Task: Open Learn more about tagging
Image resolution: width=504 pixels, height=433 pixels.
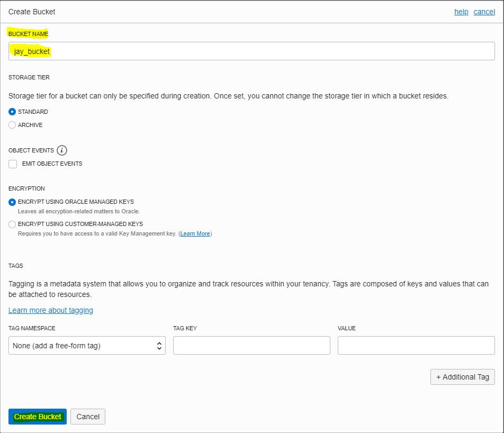Action: pos(51,310)
